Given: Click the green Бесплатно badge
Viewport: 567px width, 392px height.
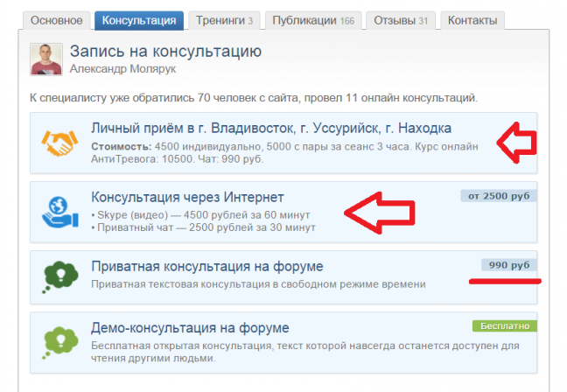Looking at the screenshot, I should coord(504,325).
